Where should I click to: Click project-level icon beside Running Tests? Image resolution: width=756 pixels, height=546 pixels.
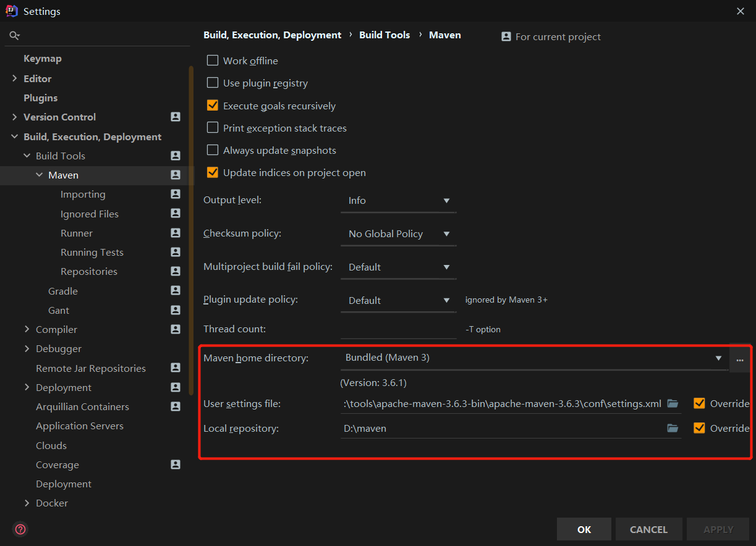pos(176,252)
